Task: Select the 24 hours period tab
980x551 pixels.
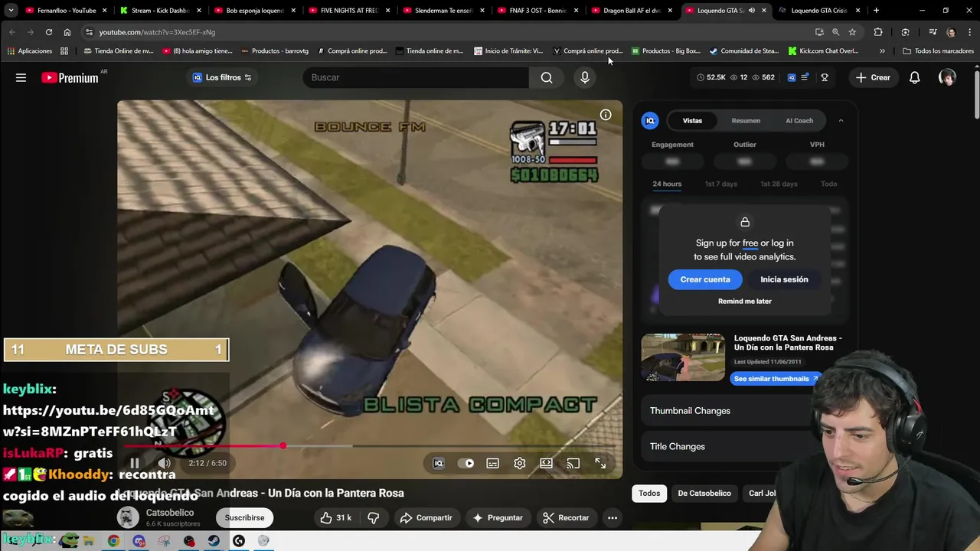Action: [667, 184]
